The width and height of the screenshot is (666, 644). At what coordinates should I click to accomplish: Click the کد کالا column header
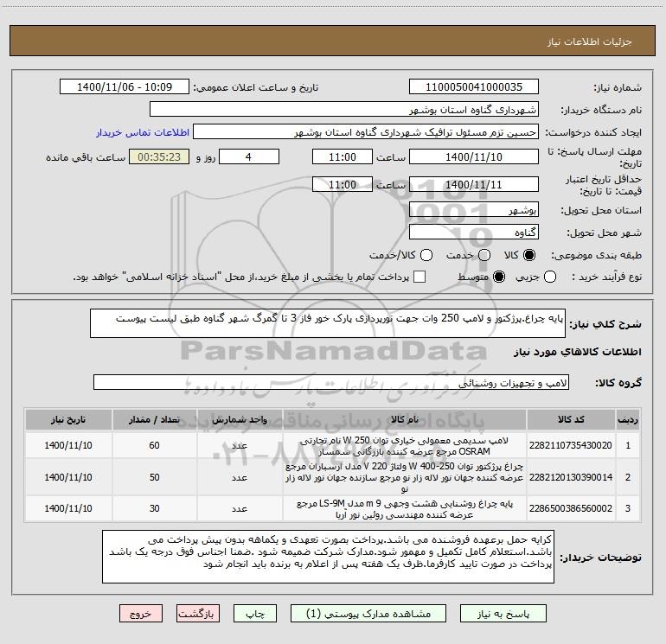[571, 419]
